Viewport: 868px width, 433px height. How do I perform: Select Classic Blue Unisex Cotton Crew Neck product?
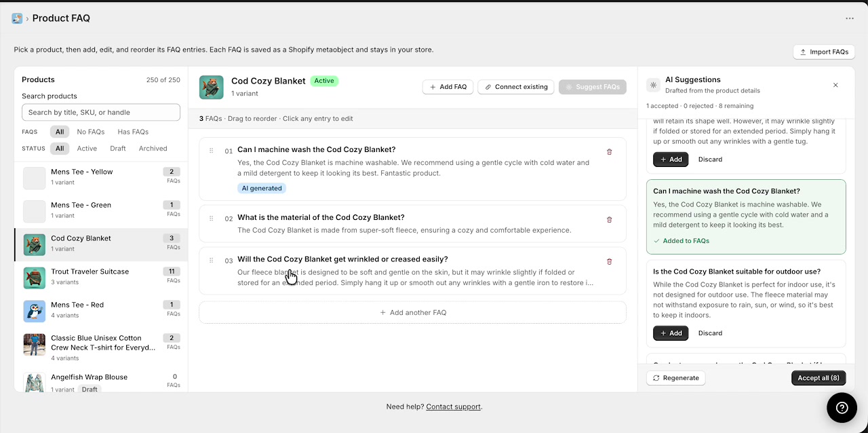click(101, 347)
